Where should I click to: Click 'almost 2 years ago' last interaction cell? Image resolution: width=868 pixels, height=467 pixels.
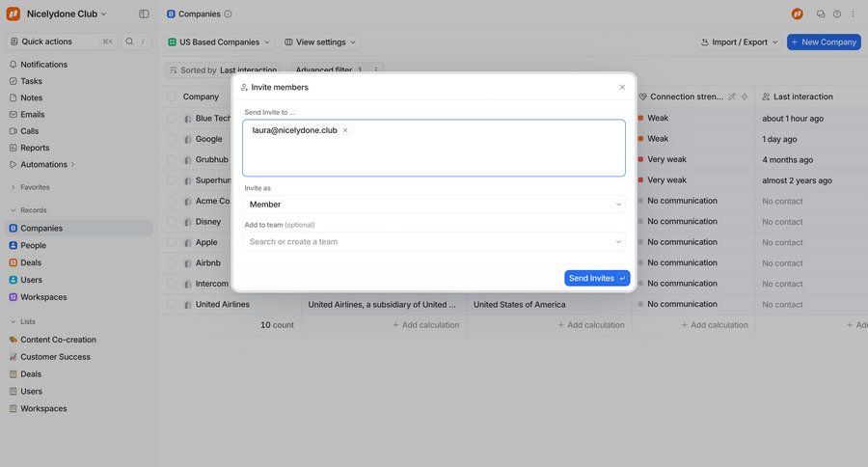pyautogui.click(x=798, y=180)
